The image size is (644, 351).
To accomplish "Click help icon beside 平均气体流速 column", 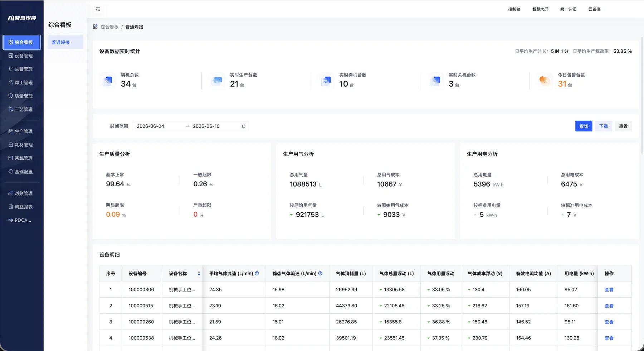I will click(257, 273).
